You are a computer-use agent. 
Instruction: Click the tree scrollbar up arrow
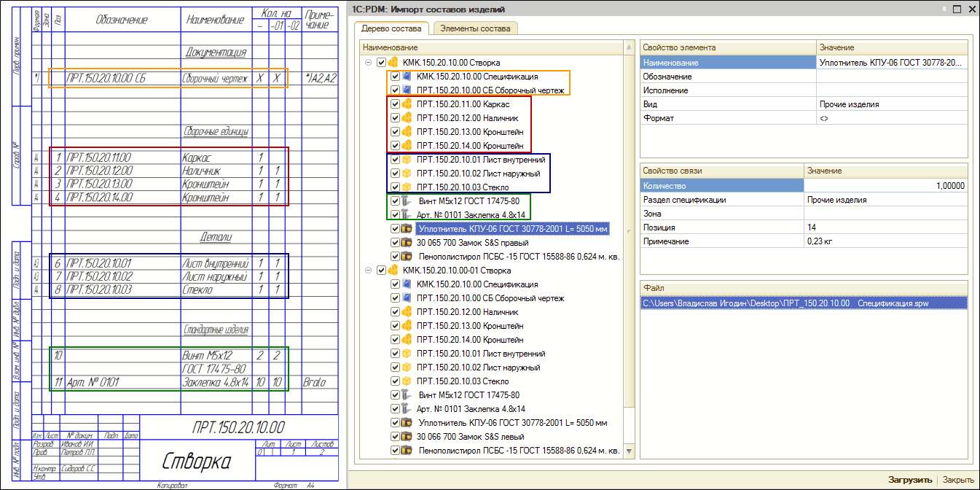[629, 47]
